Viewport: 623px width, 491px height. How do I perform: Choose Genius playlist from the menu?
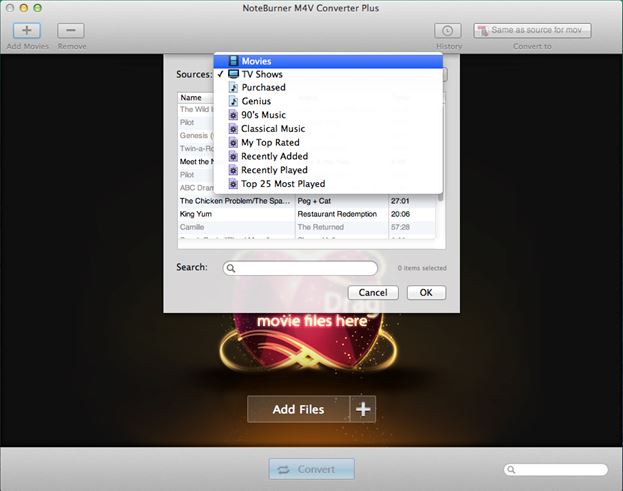[x=328, y=101]
